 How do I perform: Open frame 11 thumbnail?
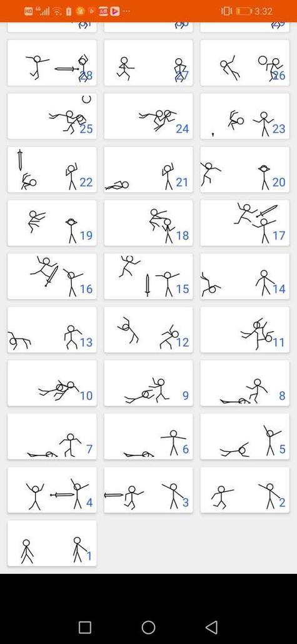click(x=245, y=329)
